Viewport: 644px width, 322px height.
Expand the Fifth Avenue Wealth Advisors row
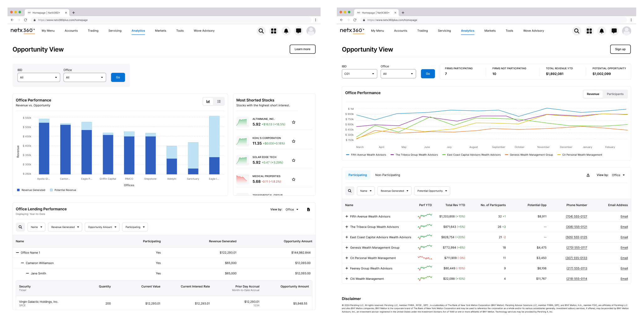click(x=347, y=216)
